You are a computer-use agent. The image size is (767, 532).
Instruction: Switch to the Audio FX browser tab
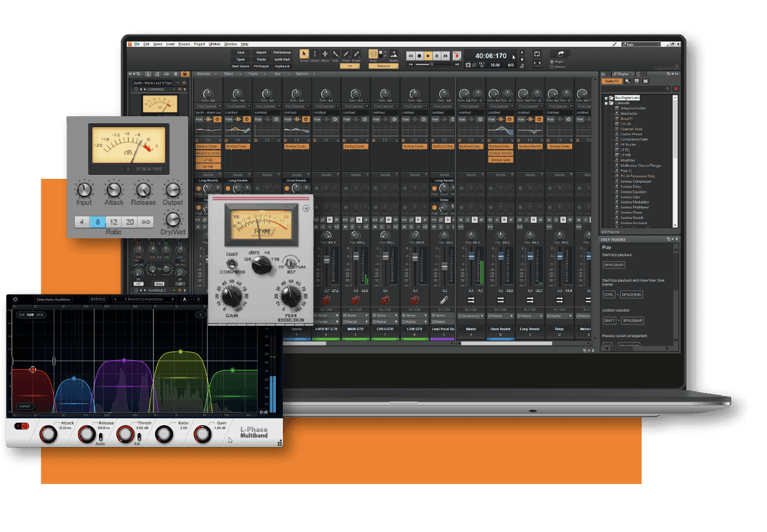pos(612,81)
